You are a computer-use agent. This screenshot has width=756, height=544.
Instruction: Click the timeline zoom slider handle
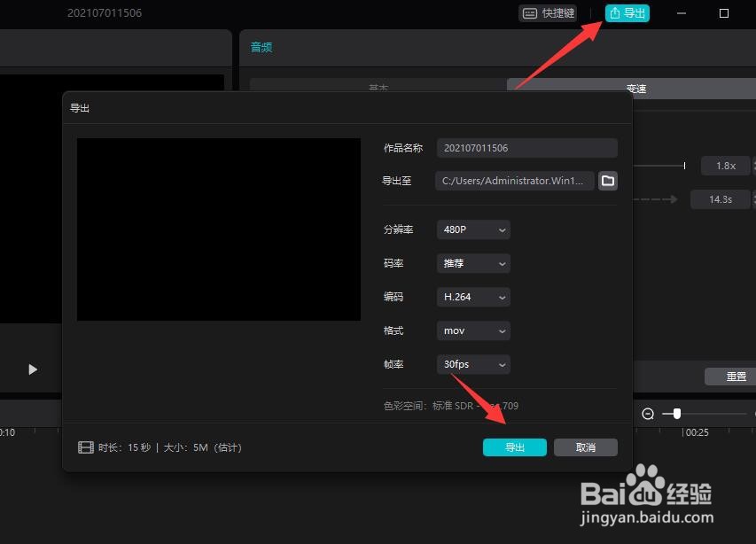677,414
